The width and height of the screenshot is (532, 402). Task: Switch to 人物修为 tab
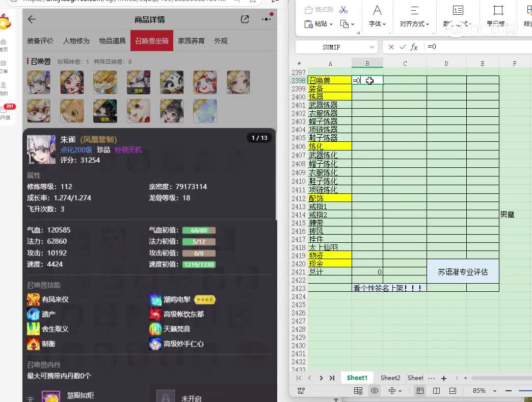point(76,41)
